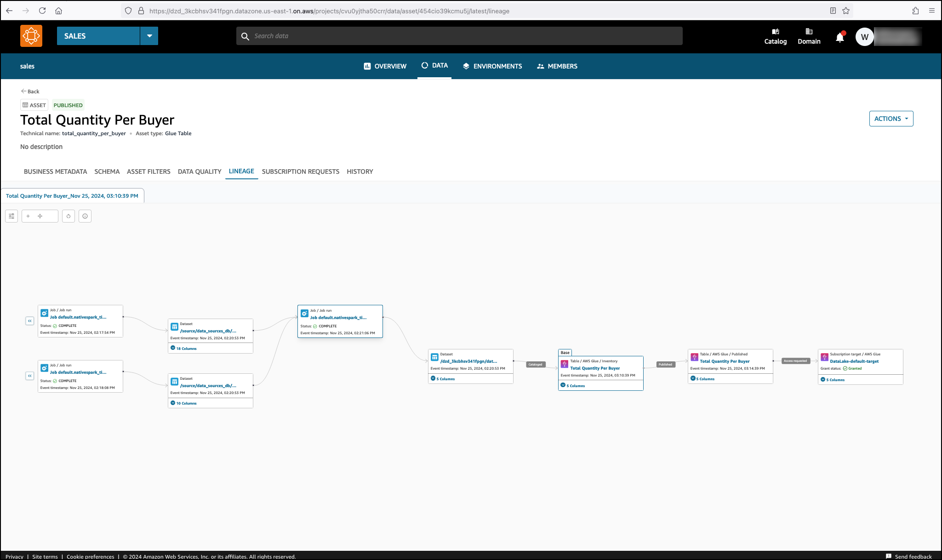Expand upstream of the top-left job node

coord(30,321)
